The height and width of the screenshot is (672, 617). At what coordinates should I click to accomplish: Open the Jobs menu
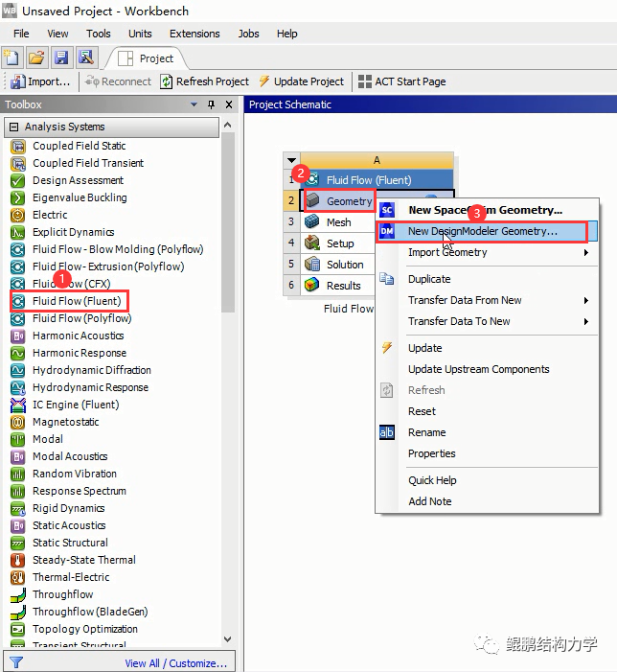point(248,34)
